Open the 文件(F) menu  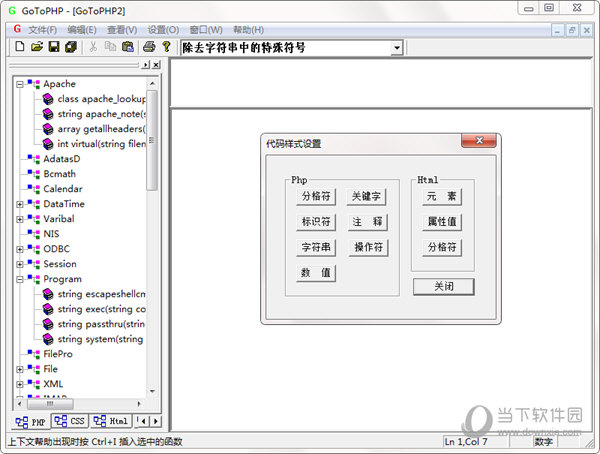click(43, 30)
